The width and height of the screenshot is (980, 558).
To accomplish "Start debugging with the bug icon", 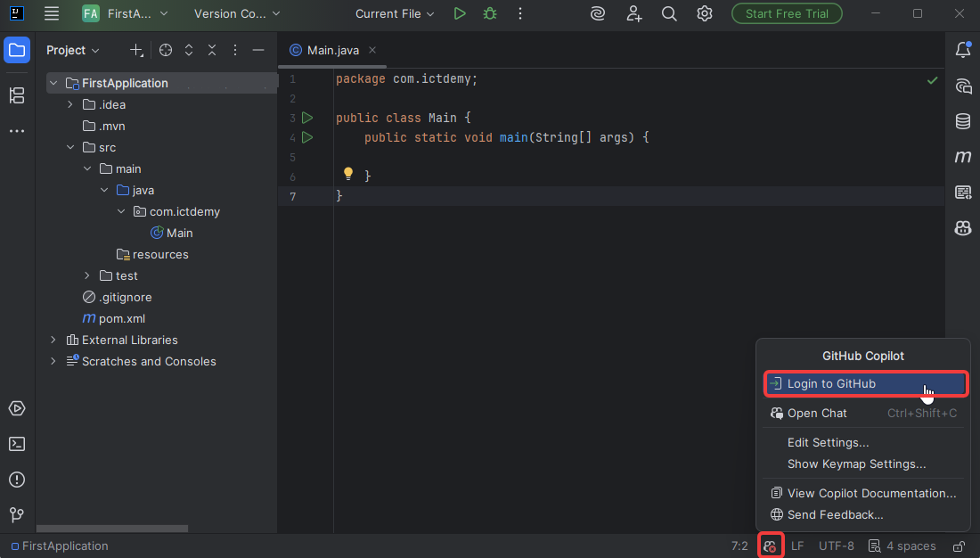I will pyautogui.click(x=490, y=13).
